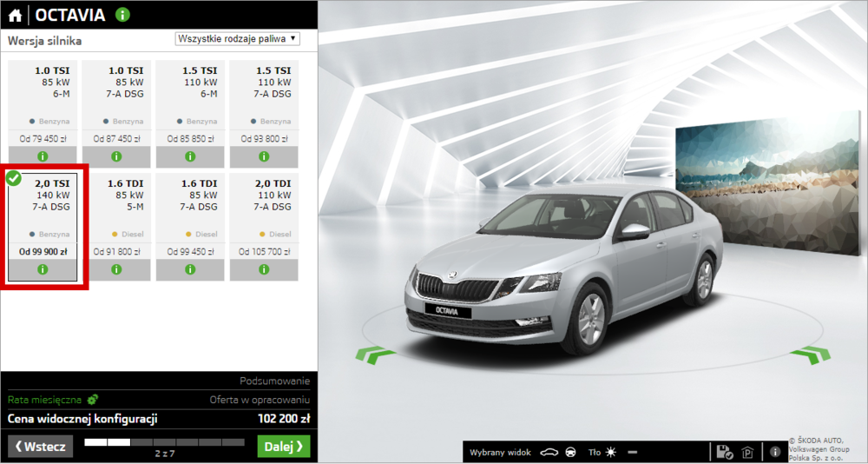
Task: Click the Dalej next button
Action: [284, 447]
